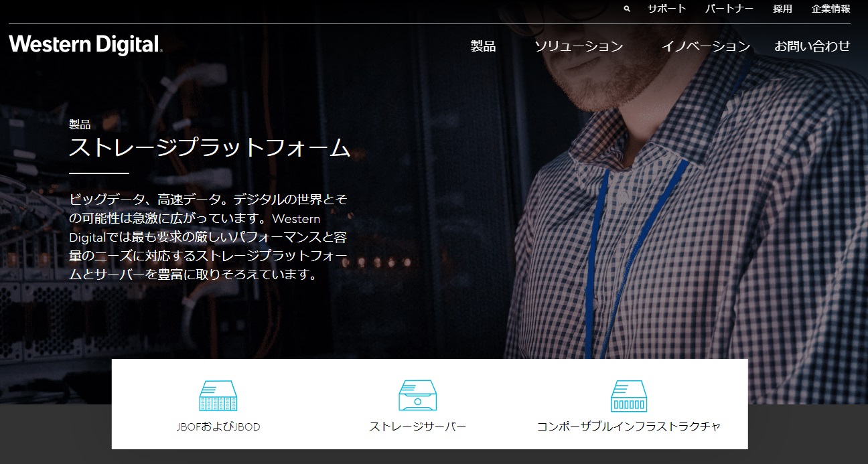The width and height of the screenshot is (868, 464).
Task: Select the コンポーザブルインフラストラクチャ text label
Action: point(629,427)
